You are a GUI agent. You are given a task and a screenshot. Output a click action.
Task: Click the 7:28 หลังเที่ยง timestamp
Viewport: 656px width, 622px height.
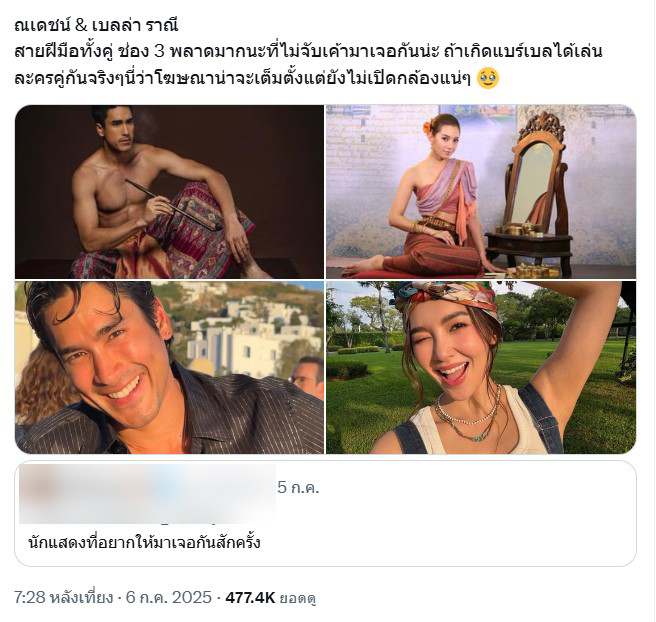pyautogui.click(x=63, y=597)
